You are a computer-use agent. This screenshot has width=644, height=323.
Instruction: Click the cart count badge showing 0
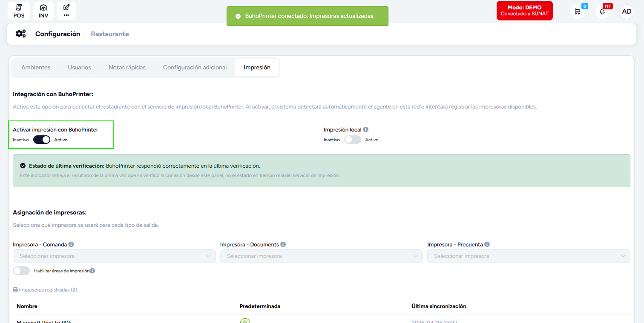pos(585,6)
